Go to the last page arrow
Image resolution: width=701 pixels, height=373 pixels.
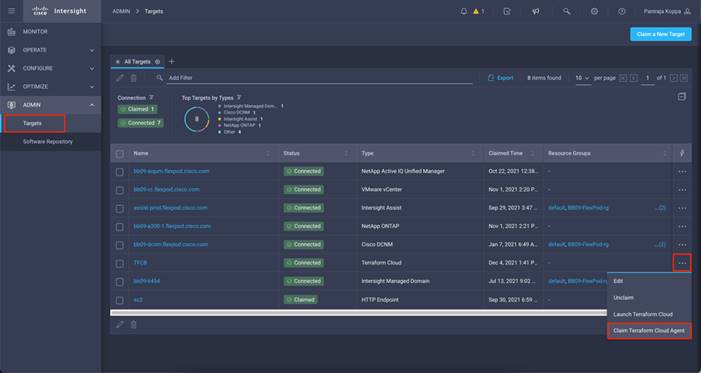(x=684, y=78)
